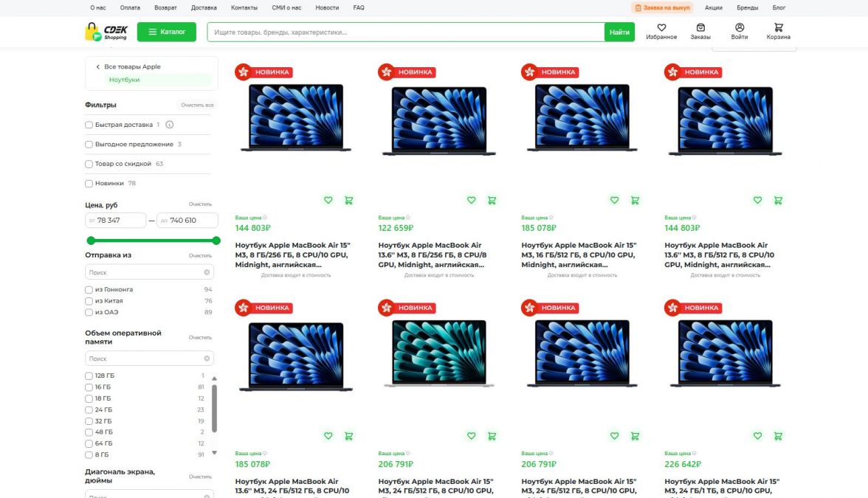Viewport: 868px width, 498px height.
Task: Favorite the 185 078₽ MacBook Air 15" 16/512
Action: pyautogui.click(x=614, y=201)
